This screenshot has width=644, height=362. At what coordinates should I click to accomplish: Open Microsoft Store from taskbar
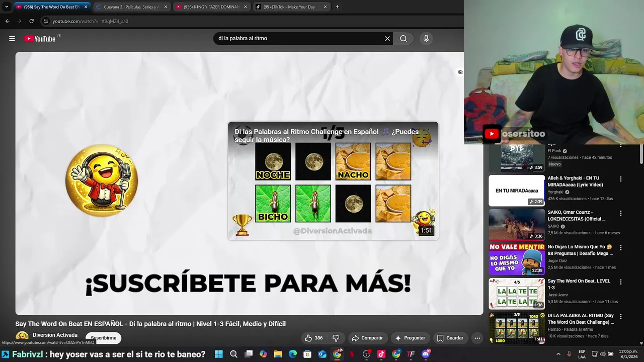(307, 354)
